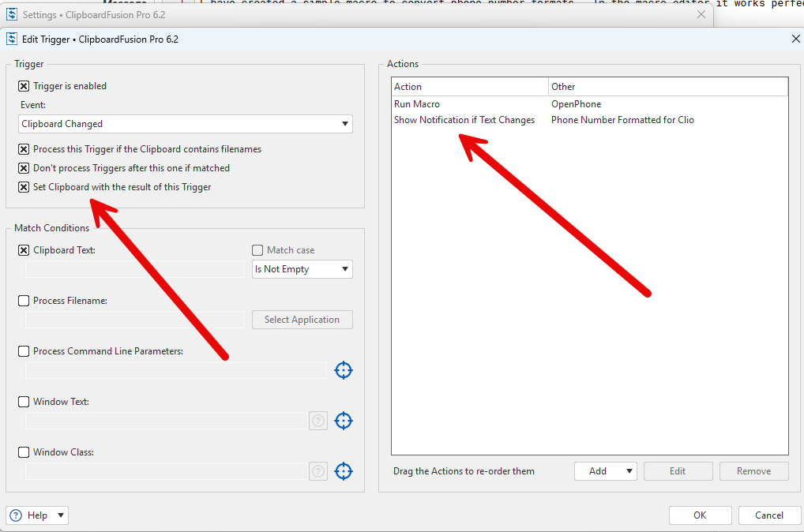Click the Process Command Line Parameters crosshair icon

pyautogui.click(x=343, y=370)
